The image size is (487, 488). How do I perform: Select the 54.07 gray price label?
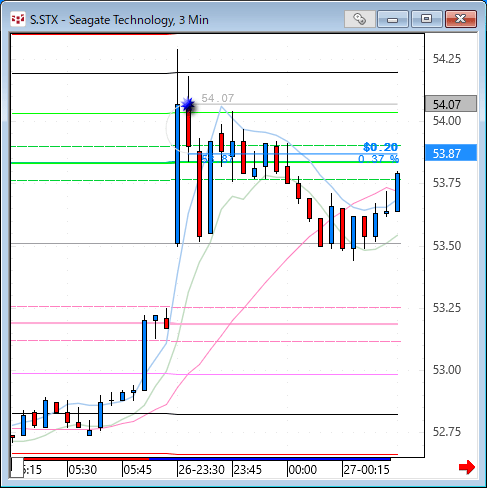pos(451,104)
